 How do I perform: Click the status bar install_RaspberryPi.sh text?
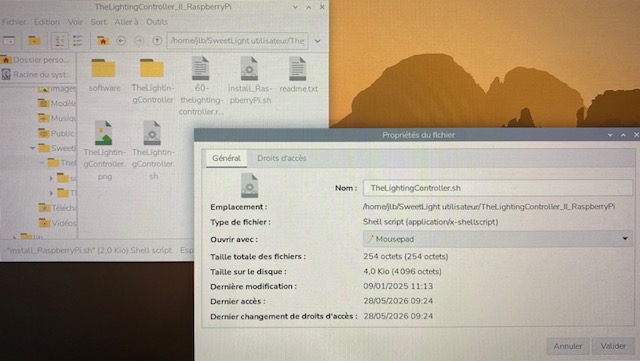(89, 250)
